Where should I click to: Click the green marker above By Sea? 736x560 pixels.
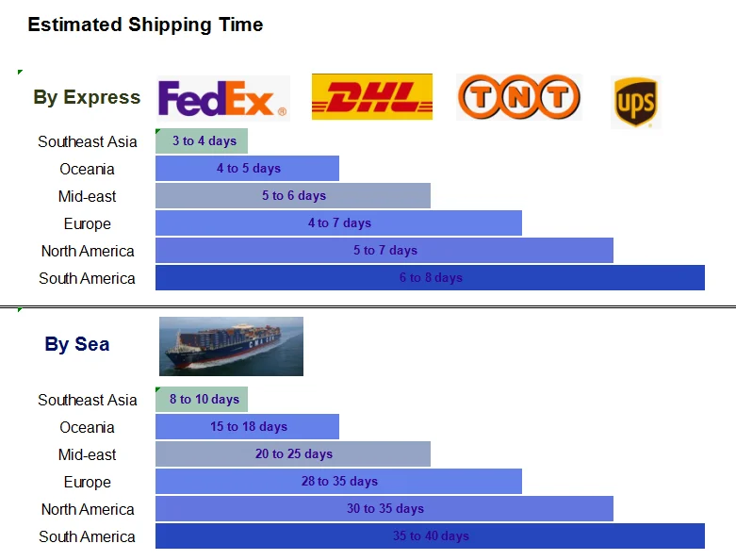[20, 309]
